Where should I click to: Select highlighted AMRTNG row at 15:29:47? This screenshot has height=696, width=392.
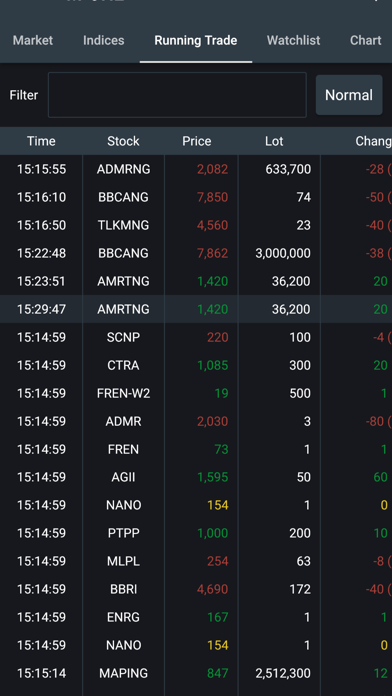(x=196, y=309)
